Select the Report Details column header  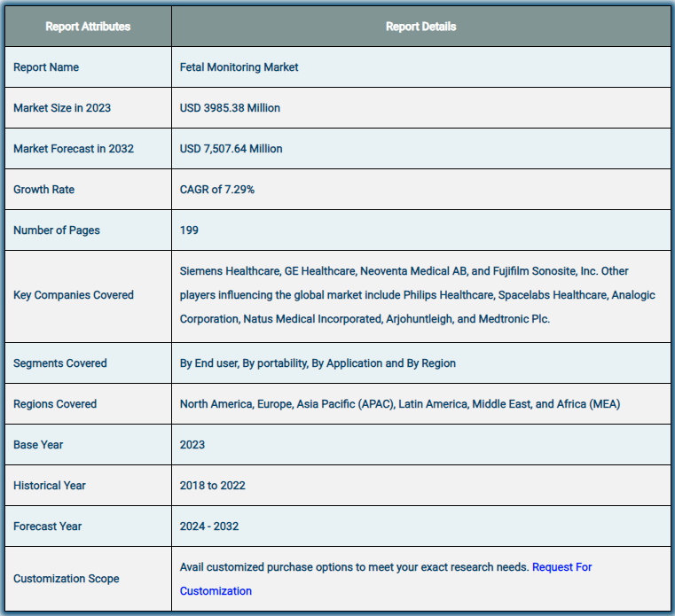(420, 27)
